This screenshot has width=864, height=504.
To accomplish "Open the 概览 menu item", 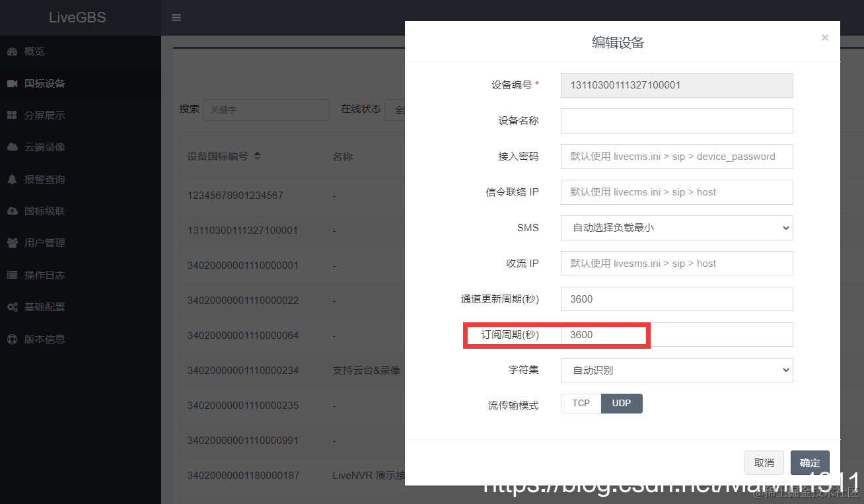I will click(81, 52).
